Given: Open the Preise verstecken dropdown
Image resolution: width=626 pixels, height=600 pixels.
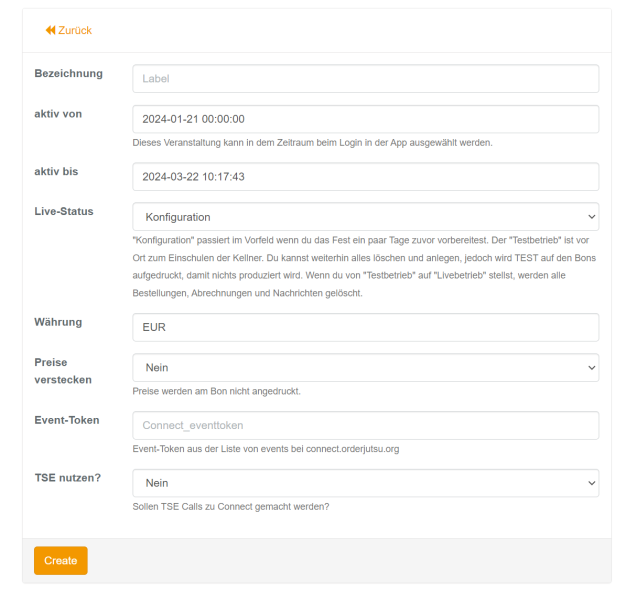Looking at the screenshot, I should 365,368.
